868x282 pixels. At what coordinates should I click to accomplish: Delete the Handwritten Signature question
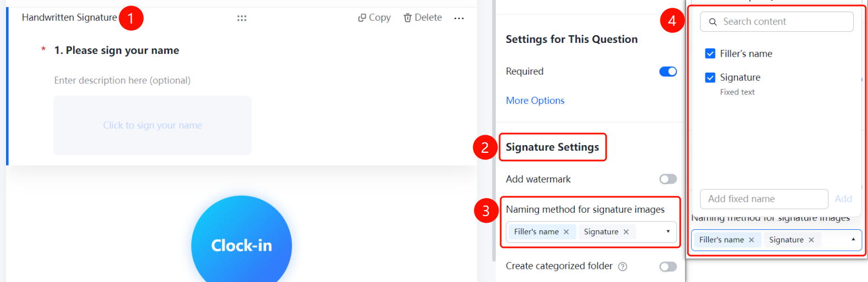pyautogui.click(x=423, y=18)
